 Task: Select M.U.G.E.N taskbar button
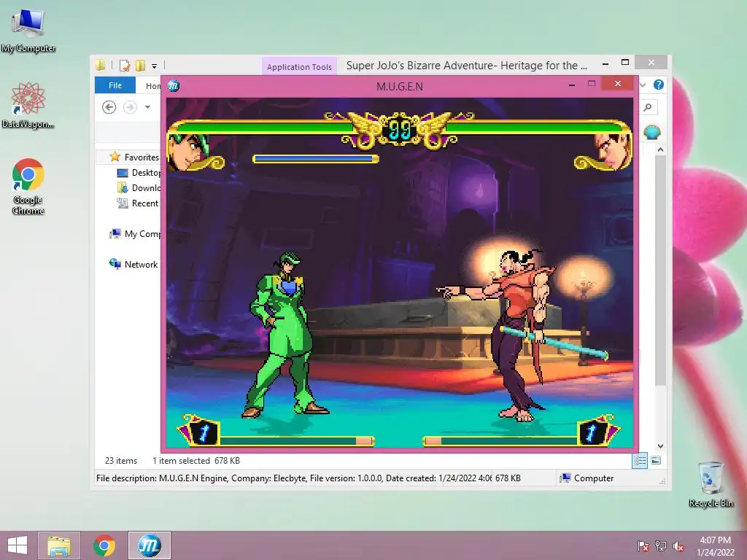tap(150, 545)
